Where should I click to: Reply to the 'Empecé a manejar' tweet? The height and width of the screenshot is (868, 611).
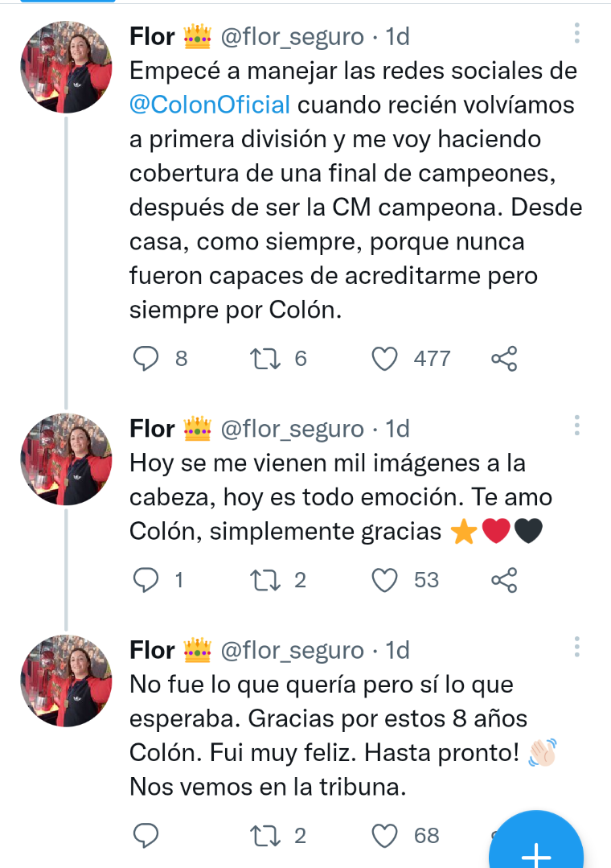pyautogui.click(x=146, y=358)
